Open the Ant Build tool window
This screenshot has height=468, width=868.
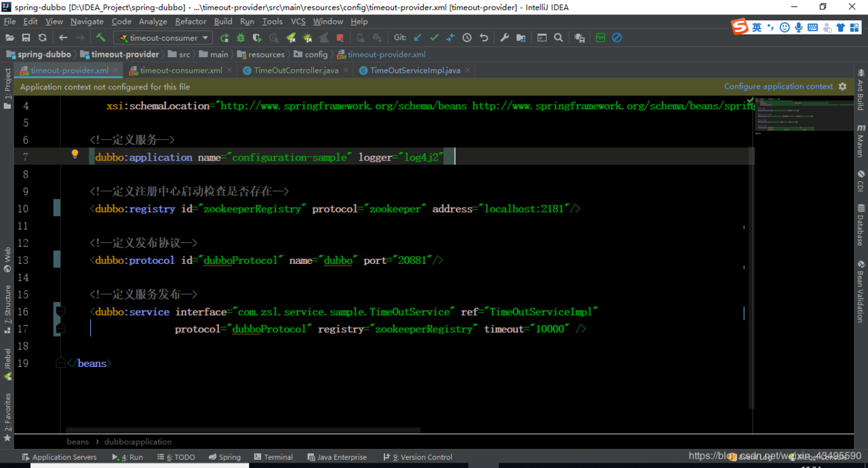[x=861, y=89]
